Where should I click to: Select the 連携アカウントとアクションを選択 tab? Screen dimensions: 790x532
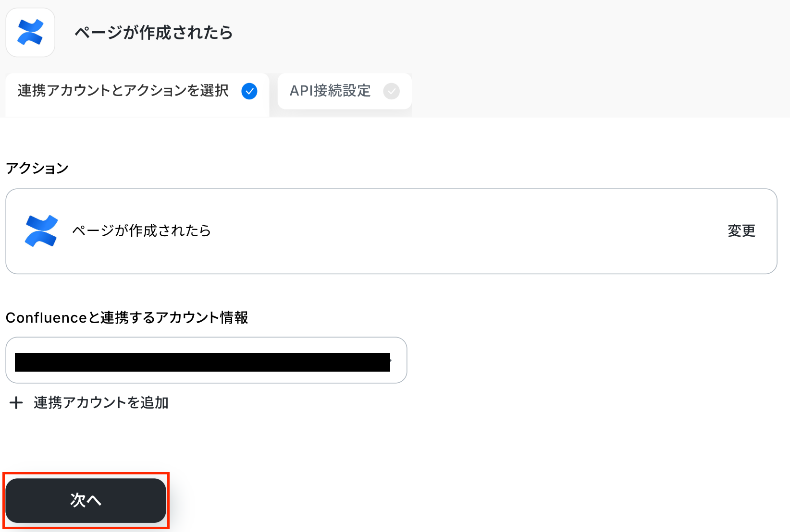[123, 91]
